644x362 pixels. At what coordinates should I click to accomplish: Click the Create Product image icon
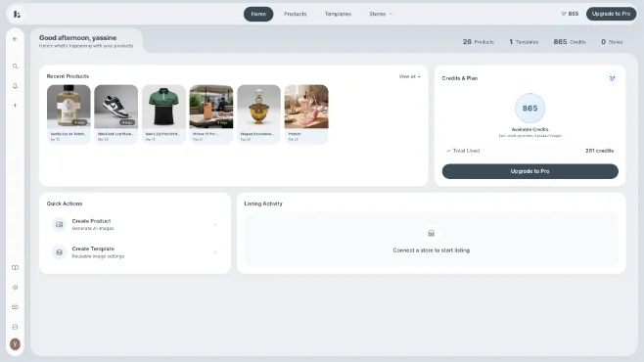[x=59, y=224]
